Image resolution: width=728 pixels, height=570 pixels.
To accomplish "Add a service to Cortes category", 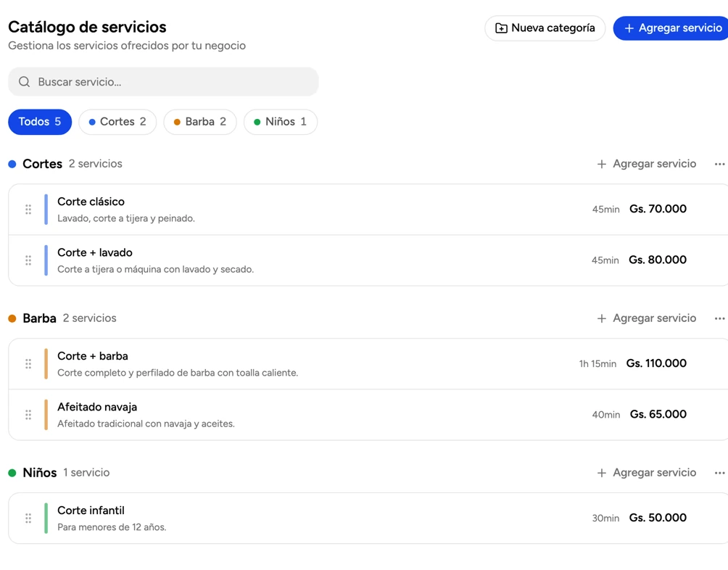I will pyautogui.click(x=646, y=164).
